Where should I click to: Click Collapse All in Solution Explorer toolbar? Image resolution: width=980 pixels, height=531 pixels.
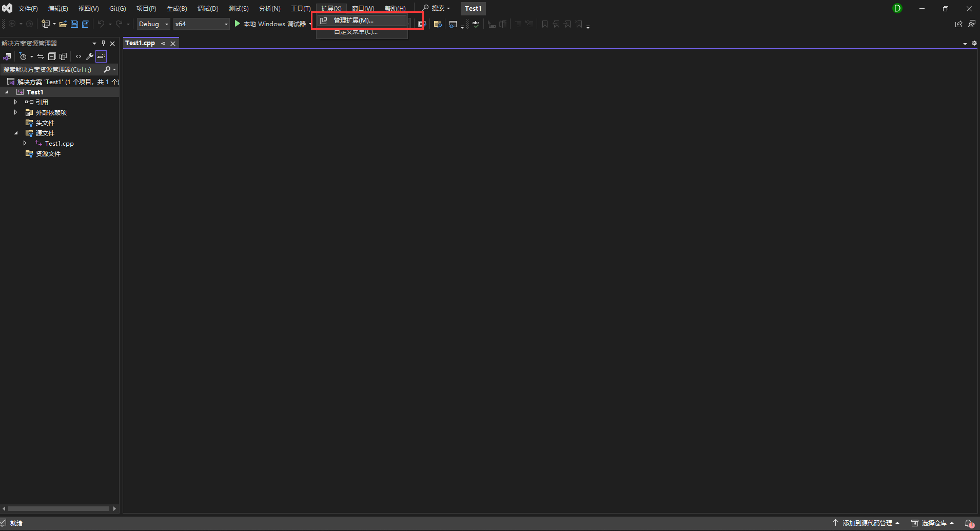[x=52, y=56]
